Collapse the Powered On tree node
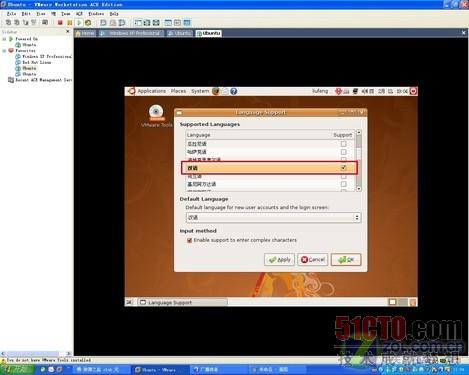The image size is (469, 375). pyautogui.click(x=4, y=39)
